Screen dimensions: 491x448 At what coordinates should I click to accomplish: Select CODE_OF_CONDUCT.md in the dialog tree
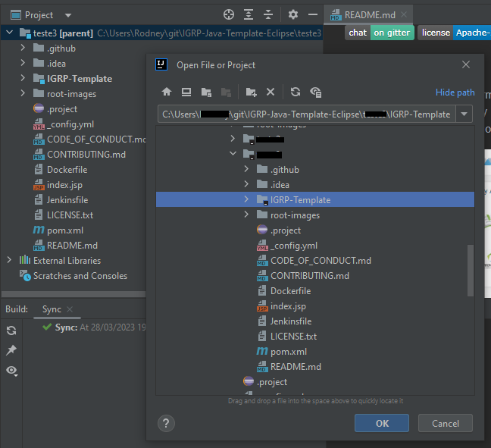click(x=314, y=261)
